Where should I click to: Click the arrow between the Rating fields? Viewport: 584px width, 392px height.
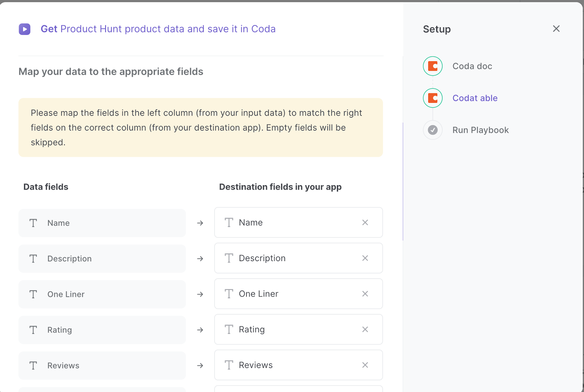coord(200,330)
